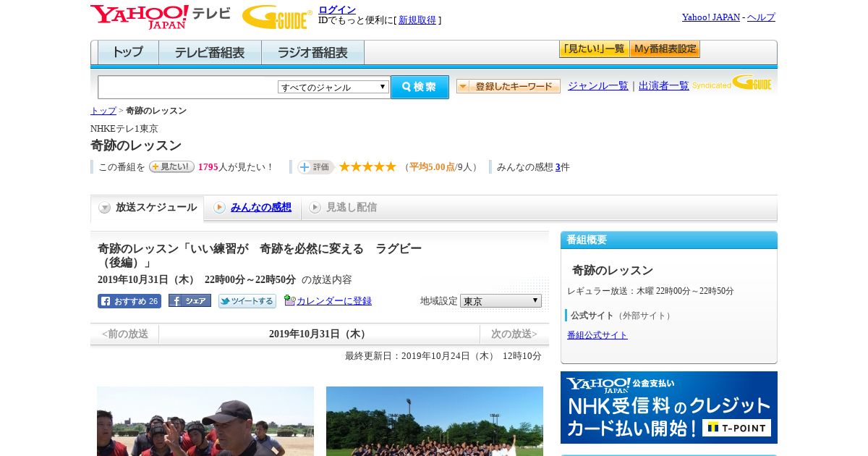Click the 番組概要 panel header
The width and height of the screenshot is (868, 456).
(x=669, y=240)
